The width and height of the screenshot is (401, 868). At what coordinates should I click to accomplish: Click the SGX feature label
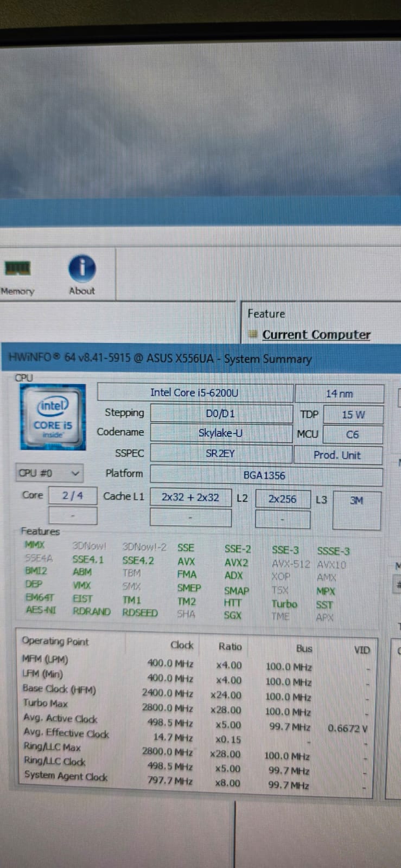click(x=233, y=615)
